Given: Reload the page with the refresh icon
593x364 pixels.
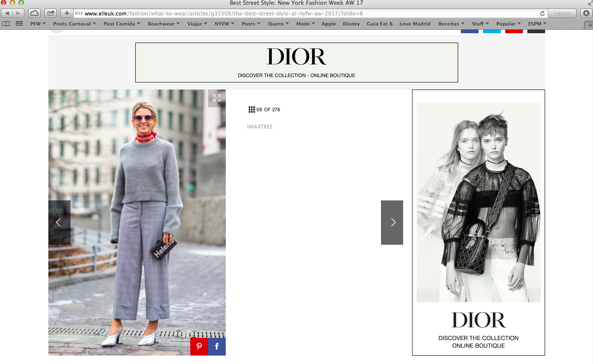Looking at the screenshot, I should click(542, 13).
